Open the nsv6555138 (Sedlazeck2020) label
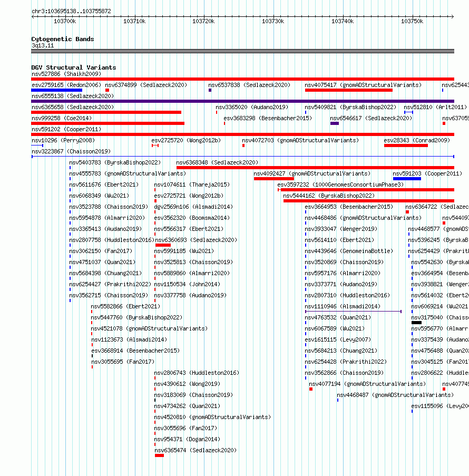The image size is (469, 476). [73, 96]
